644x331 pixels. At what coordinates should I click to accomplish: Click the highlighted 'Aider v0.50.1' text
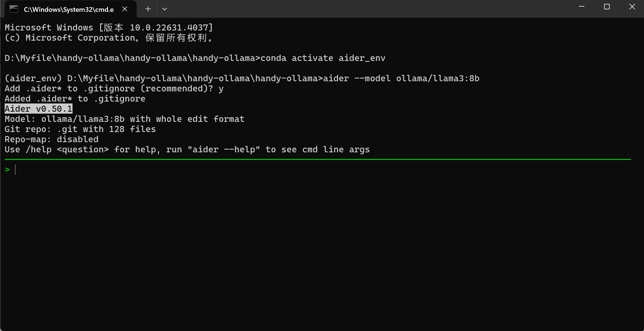click(38, 109)
